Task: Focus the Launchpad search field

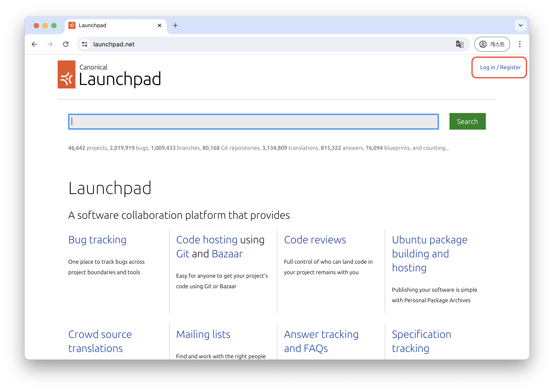Action: coord(253,121)
